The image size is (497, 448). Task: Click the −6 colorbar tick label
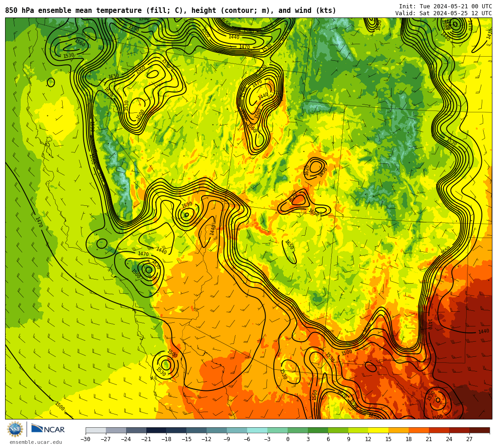tap(247, 439)
